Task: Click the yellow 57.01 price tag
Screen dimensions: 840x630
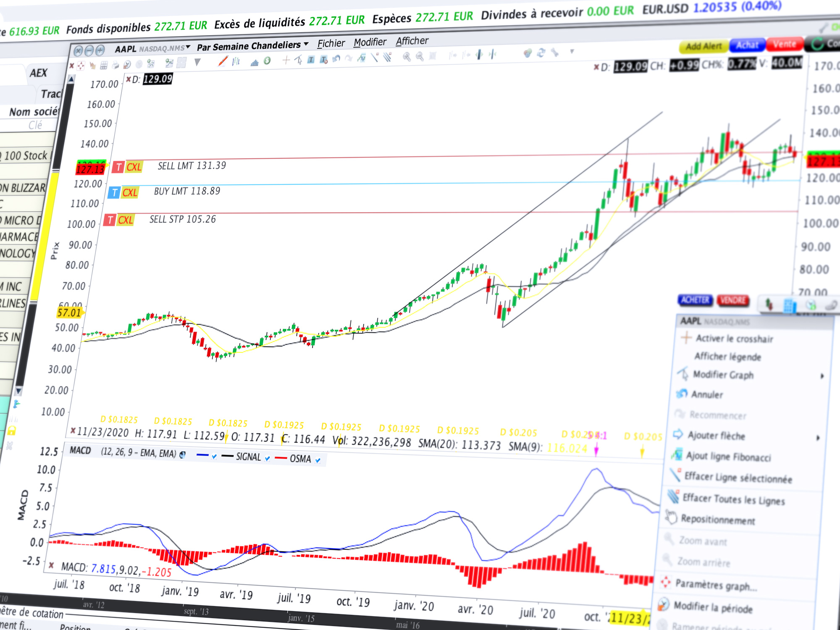Action: click(x=70, y=312)
